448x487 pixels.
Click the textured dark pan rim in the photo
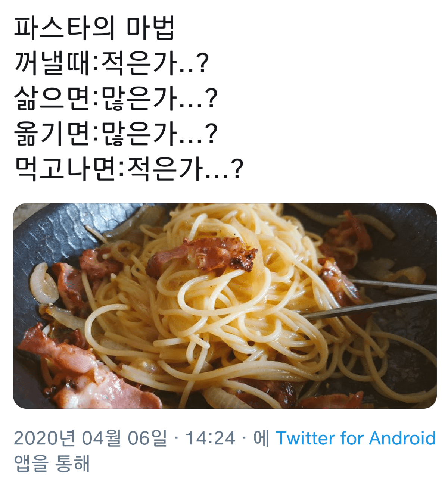point(52,231)
